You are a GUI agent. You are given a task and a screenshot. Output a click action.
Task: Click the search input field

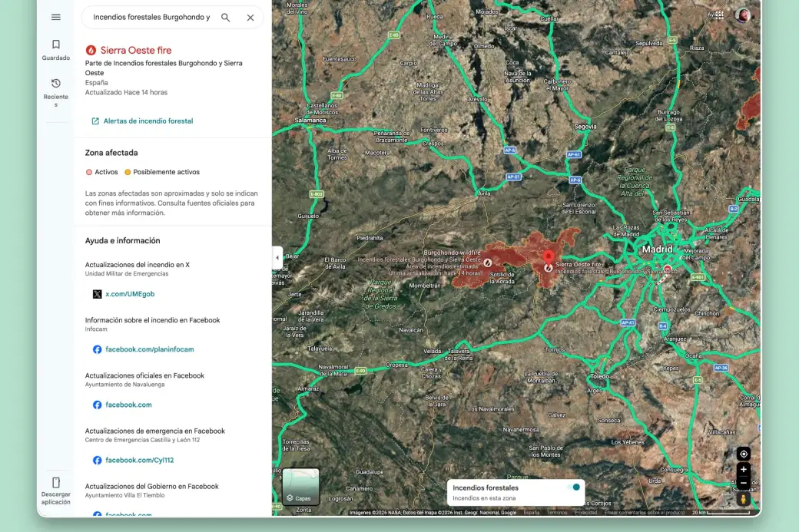pos(151,18)
